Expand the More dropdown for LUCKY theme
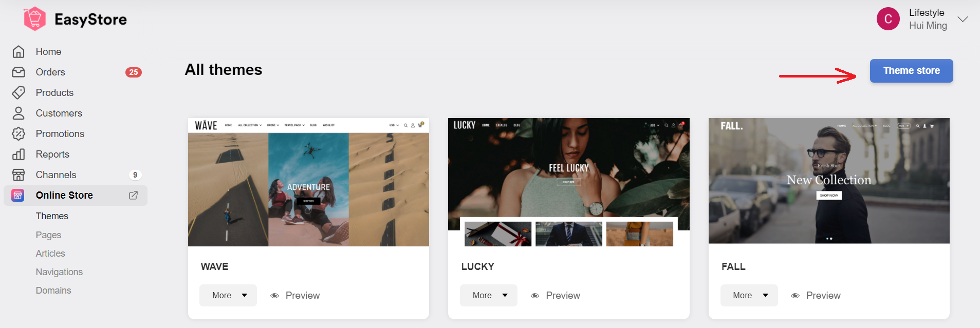The width and height of the screenshot is (980, 328). coord(489,296)
